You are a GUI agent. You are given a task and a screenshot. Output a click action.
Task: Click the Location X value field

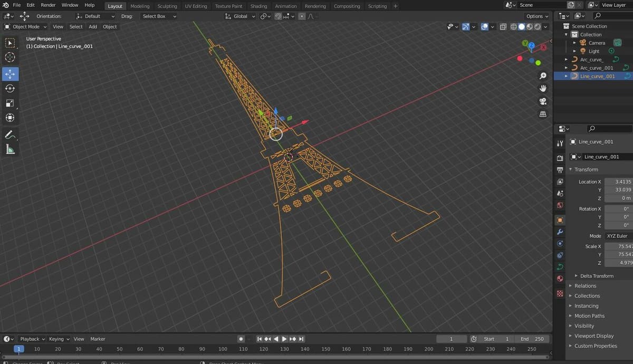click(618, 181)
